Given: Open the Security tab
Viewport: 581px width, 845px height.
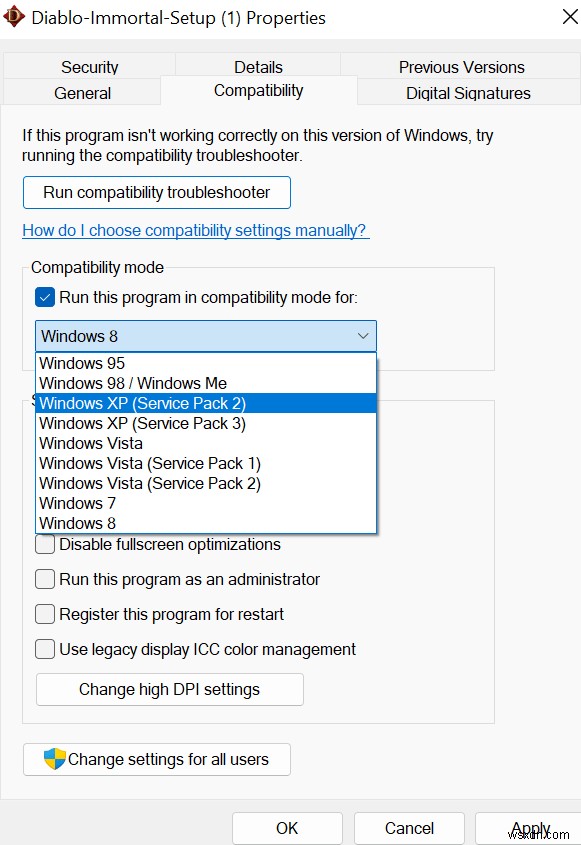Looking at the screenshot, I should tap(89, 67).
